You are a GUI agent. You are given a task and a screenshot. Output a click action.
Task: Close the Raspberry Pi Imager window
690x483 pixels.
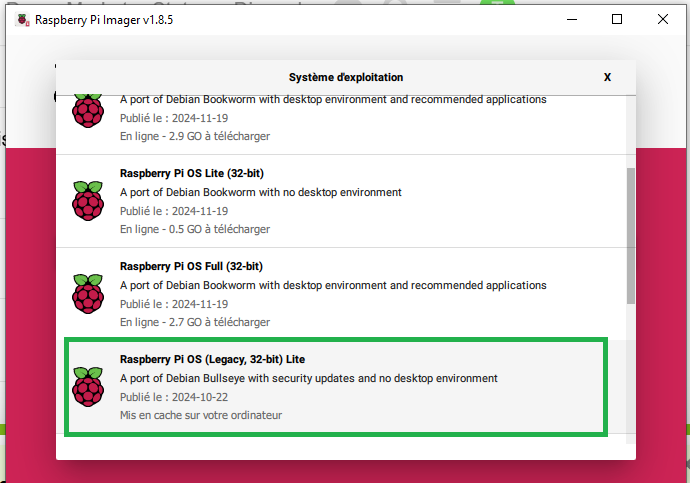tap(663, 19)
